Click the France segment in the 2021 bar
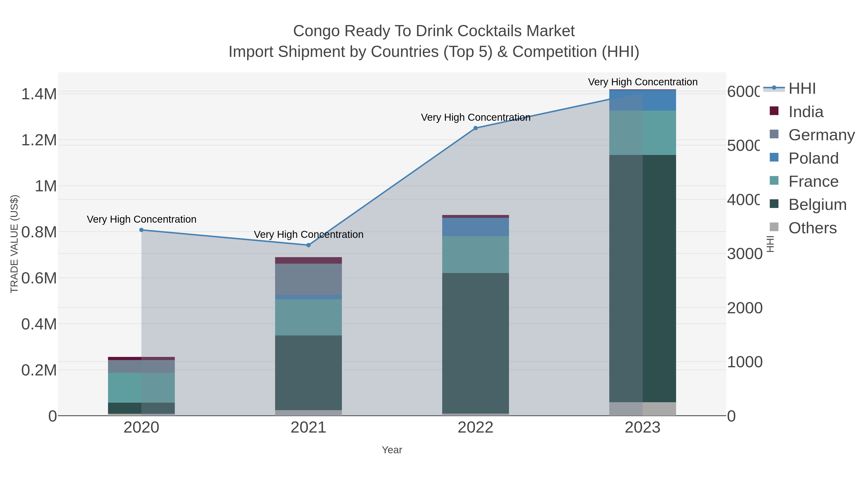 [x=308, y=318]
